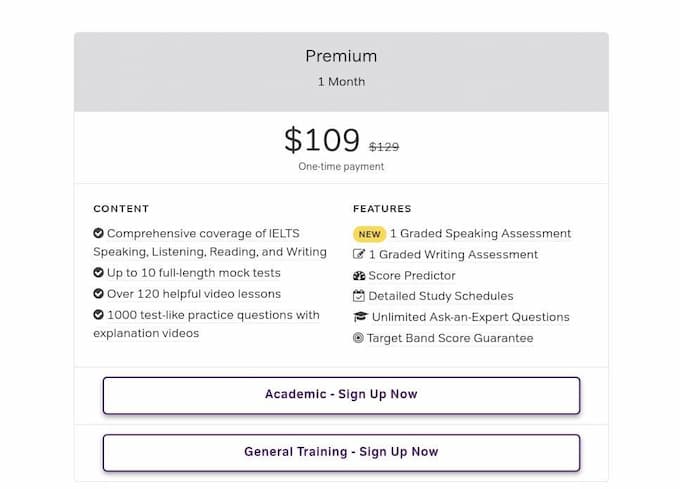Open the Detailed Study Schedules link
Viewport: 680px width, 489px height.
[x=441, y=296]
